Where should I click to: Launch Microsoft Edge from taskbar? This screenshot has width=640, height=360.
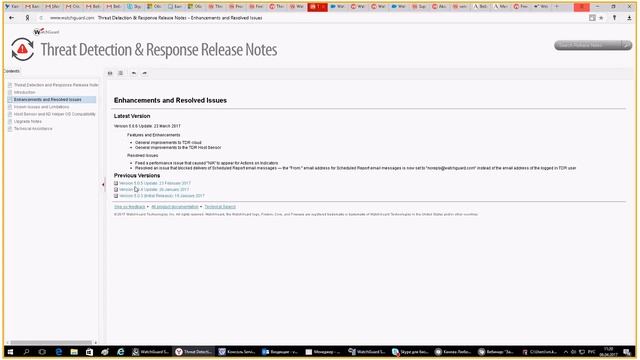pyautogui.click(x=58, y=351)
